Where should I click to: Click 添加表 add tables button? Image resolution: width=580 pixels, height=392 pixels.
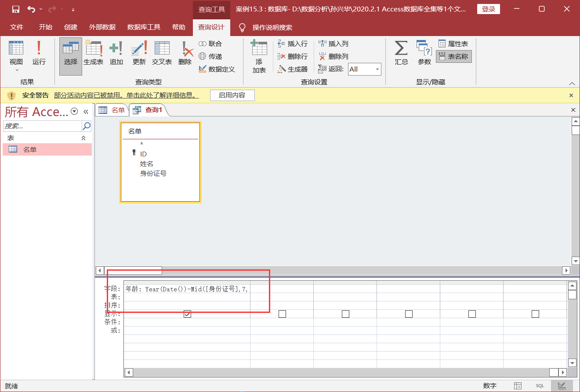(x=259, y=56)
